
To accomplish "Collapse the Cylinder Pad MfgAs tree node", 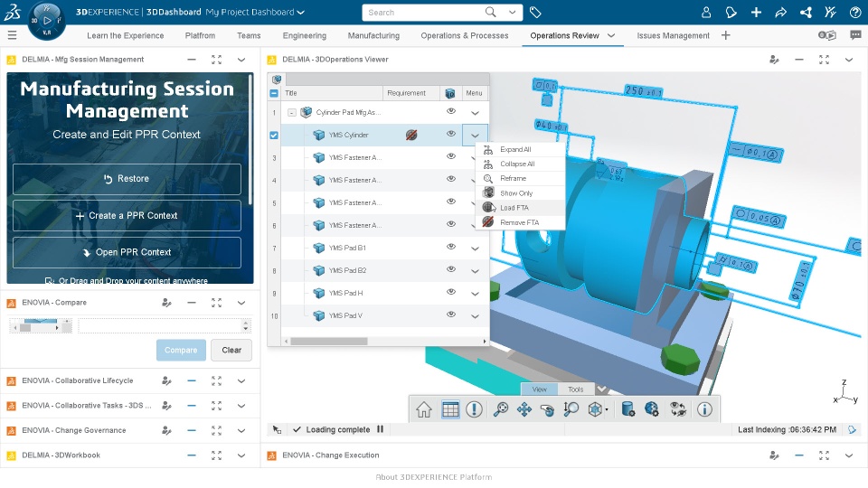I will (x=292, y=113).
